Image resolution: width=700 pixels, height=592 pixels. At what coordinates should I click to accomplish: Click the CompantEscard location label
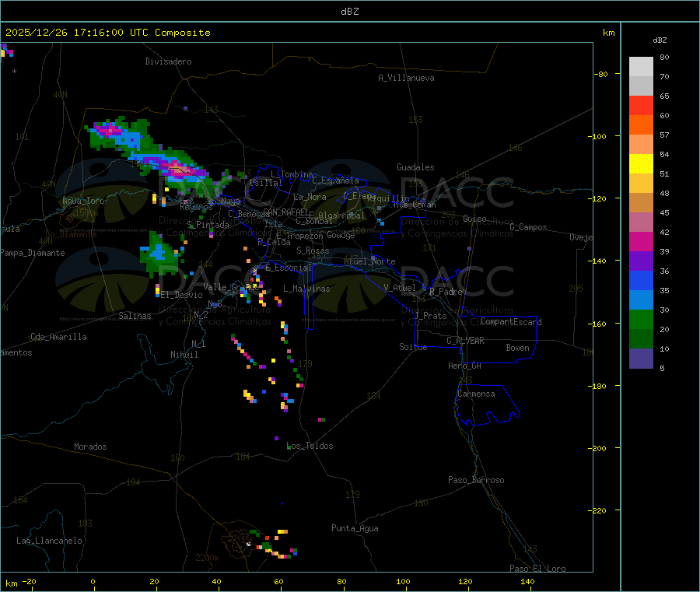(x=511, y=321)
